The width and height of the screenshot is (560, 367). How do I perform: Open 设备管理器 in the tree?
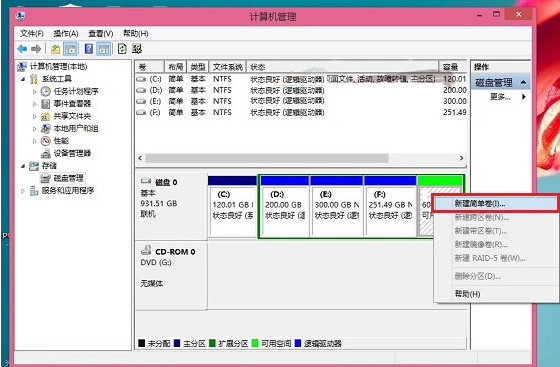click(72, 153)
